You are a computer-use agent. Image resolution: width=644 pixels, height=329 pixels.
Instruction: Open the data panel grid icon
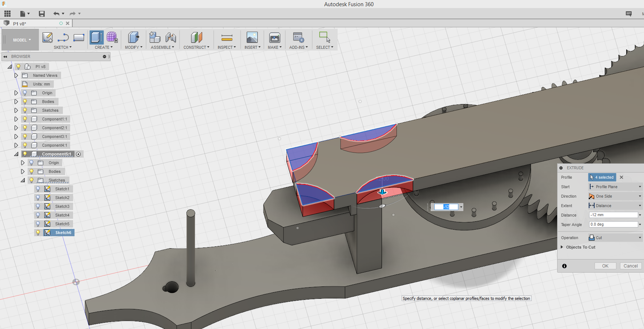(7, 14)
